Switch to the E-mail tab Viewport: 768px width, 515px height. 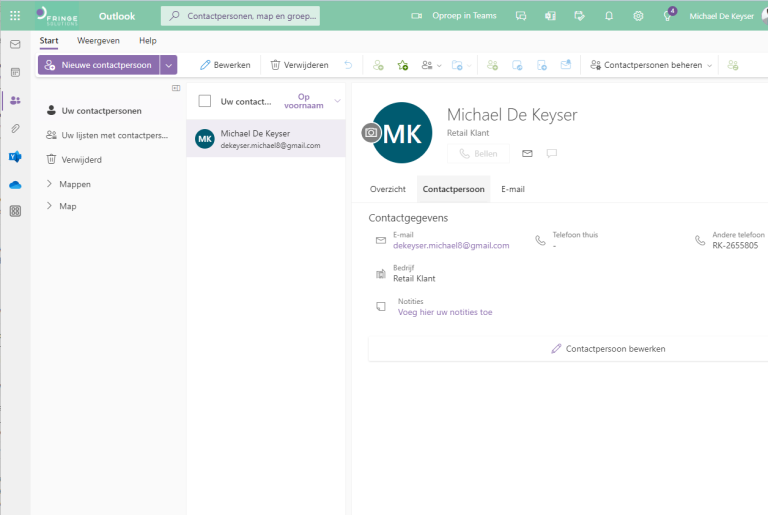pyautogui.click(x=513, y=189)
